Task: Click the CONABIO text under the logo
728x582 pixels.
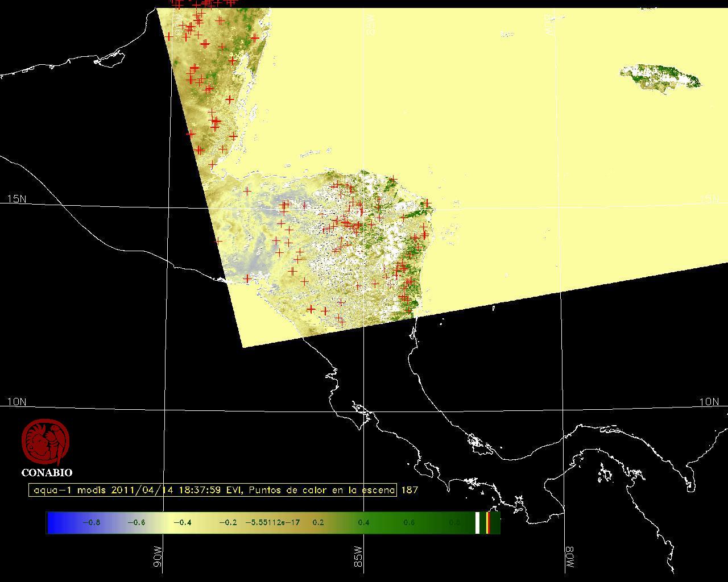Action: (x=47, y=472)
